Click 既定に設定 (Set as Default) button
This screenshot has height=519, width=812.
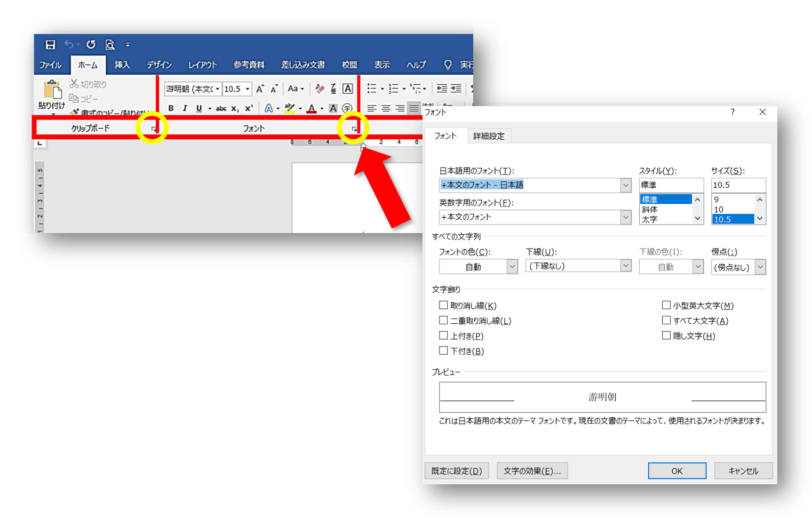point(457,471)
